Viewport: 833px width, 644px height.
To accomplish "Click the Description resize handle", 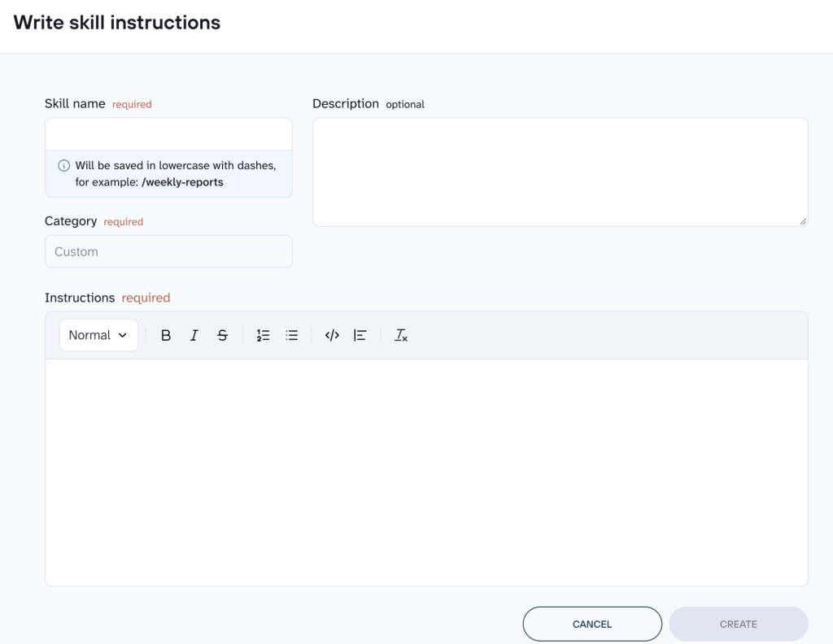I will 803,221.
